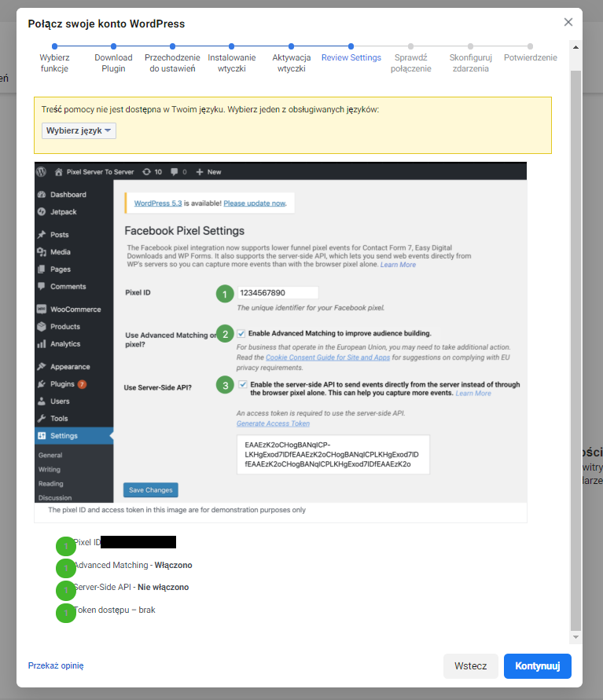Click the dialog vertical scrollbar thumb
Image resolution: width=603 pixels, height=700 pixels.
pos(575,350)
